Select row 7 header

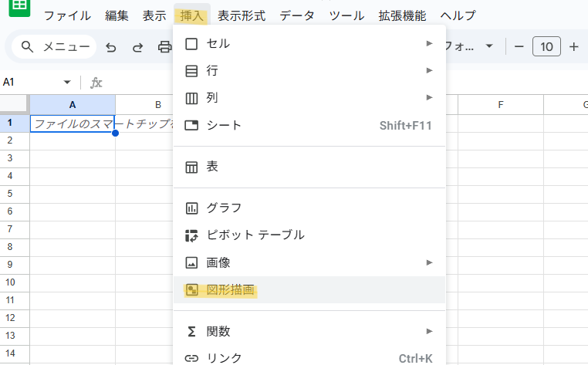click(15, 229)
